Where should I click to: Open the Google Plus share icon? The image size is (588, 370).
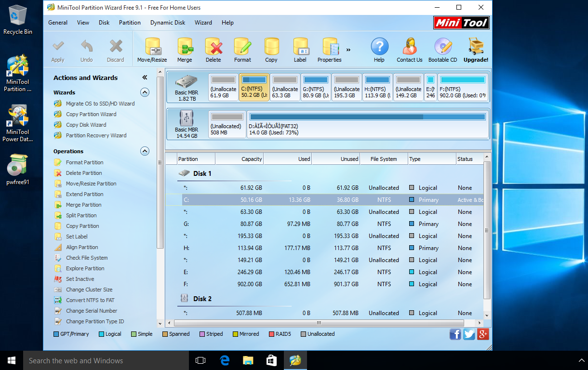(483, 334)
